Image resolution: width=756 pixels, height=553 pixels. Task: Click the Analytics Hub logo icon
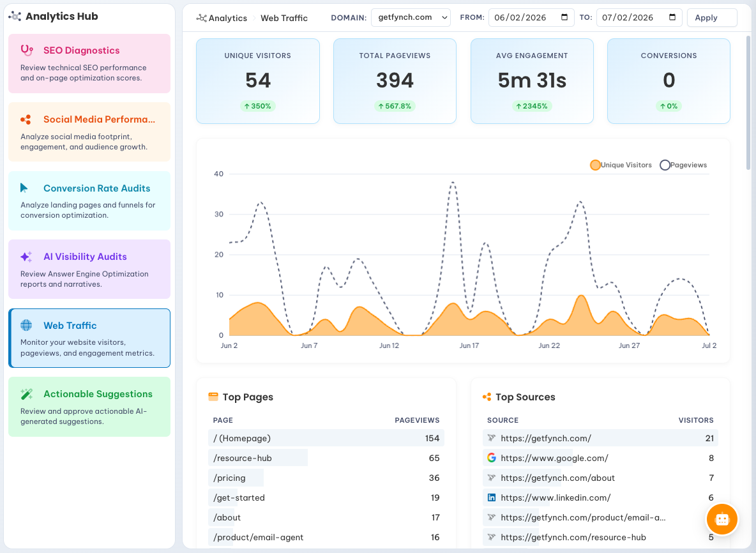click(x=15, y=17)
